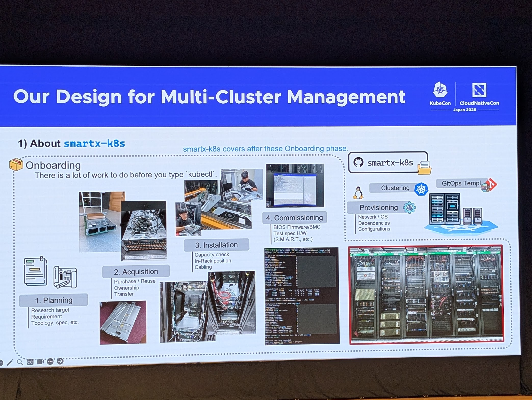The width and height of the screenshot is (532, 400).
Task: Click the package box icon beside Onboarding
Action: click(16, 164)
